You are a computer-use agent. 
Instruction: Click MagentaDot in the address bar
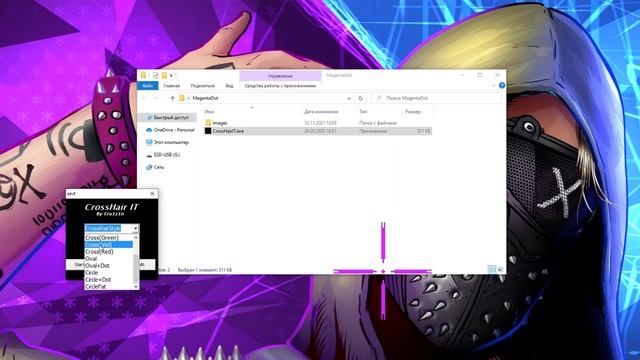pos(205,98)
